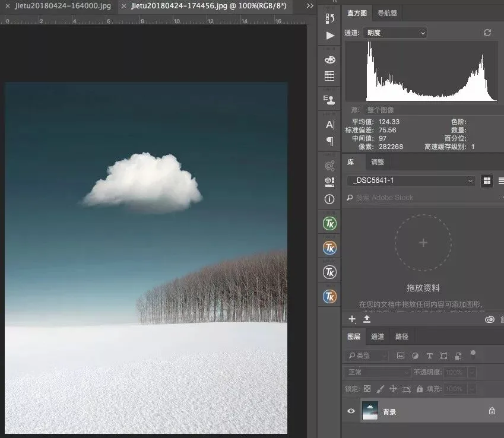Toggle lock transparent pixels icon
The width and height of the screenshot is (504, 438).
[367, 389]
